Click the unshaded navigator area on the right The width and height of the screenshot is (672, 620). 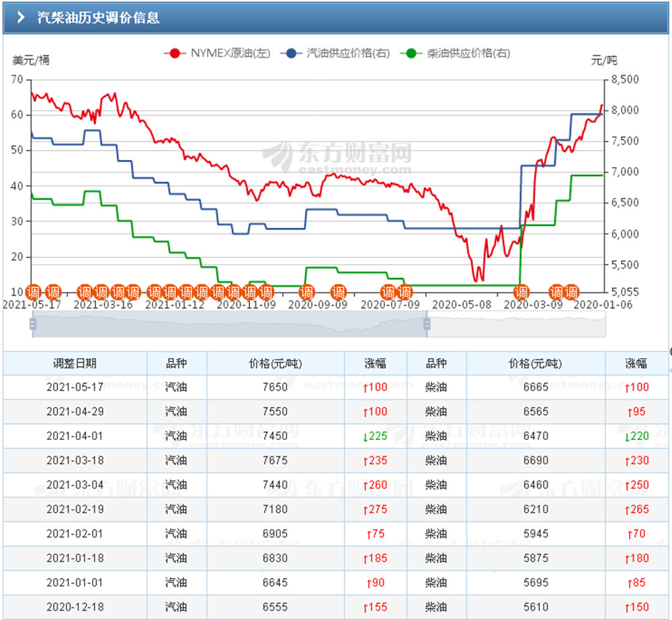516,324
